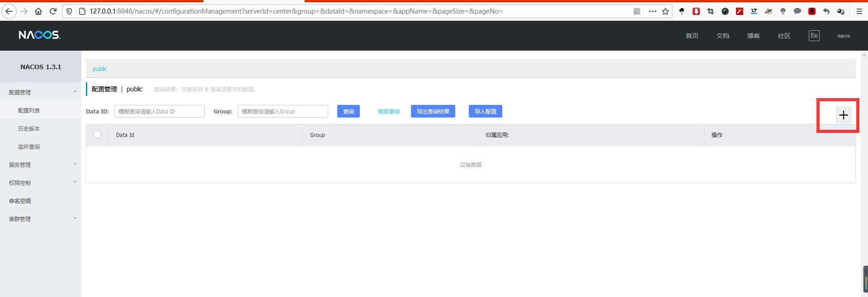Click the LT LanguageTool extension icon

(x=754, y=11)
